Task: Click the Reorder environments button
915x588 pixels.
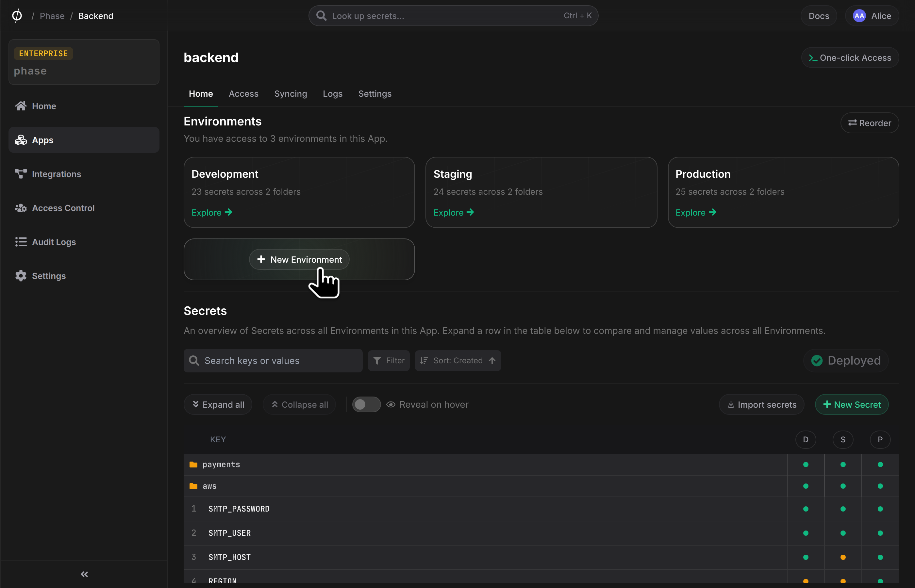Action: click(869, 123)
